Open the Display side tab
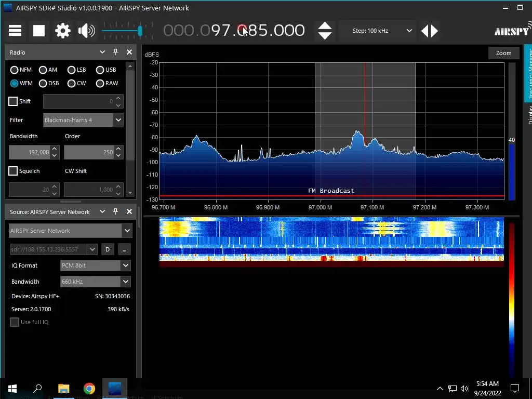The image size is (532, 399). (528, 115)
